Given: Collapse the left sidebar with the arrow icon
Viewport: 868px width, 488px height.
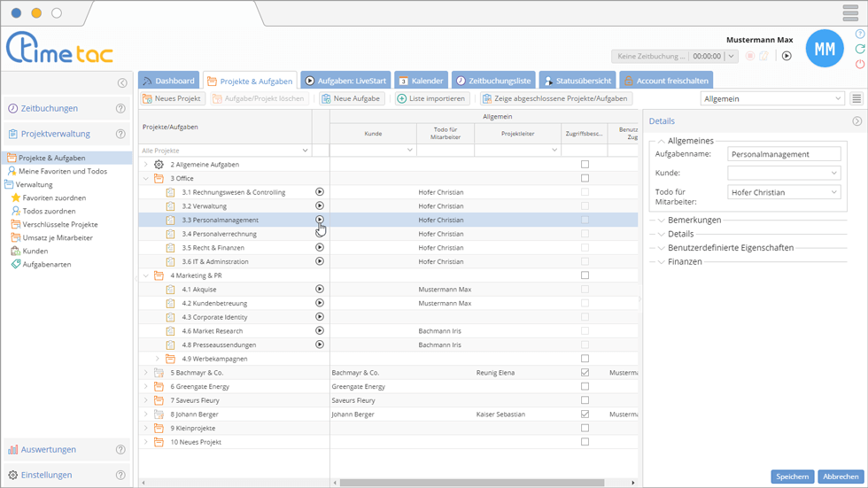Looking at the screenshot, I should tap(122, 83).
